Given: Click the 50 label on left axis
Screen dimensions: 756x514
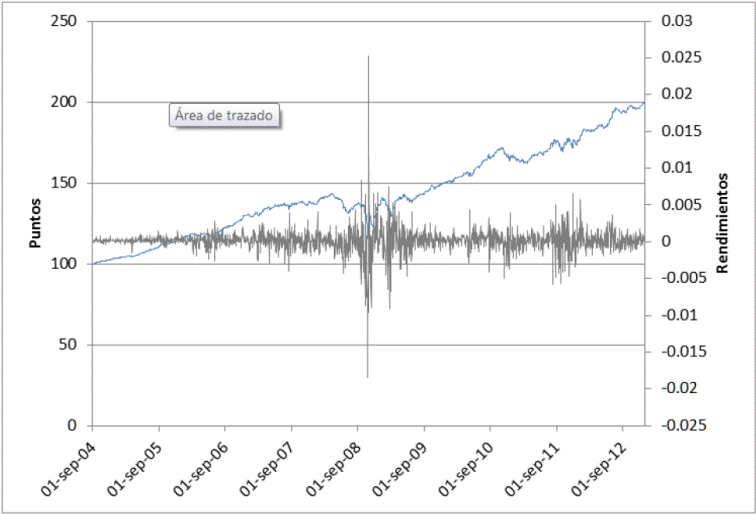Looking at the screenshot, I should point(69,345).
